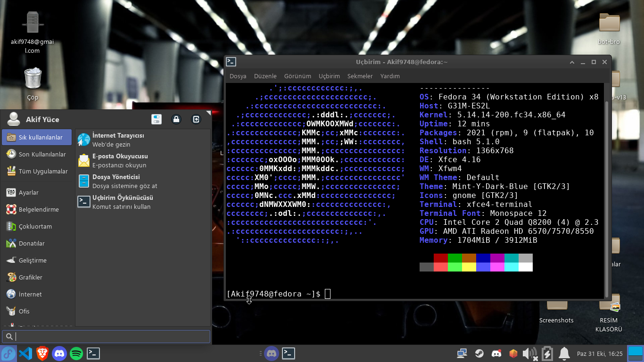Open the network connection tray icon

click(x=462, y=353)
